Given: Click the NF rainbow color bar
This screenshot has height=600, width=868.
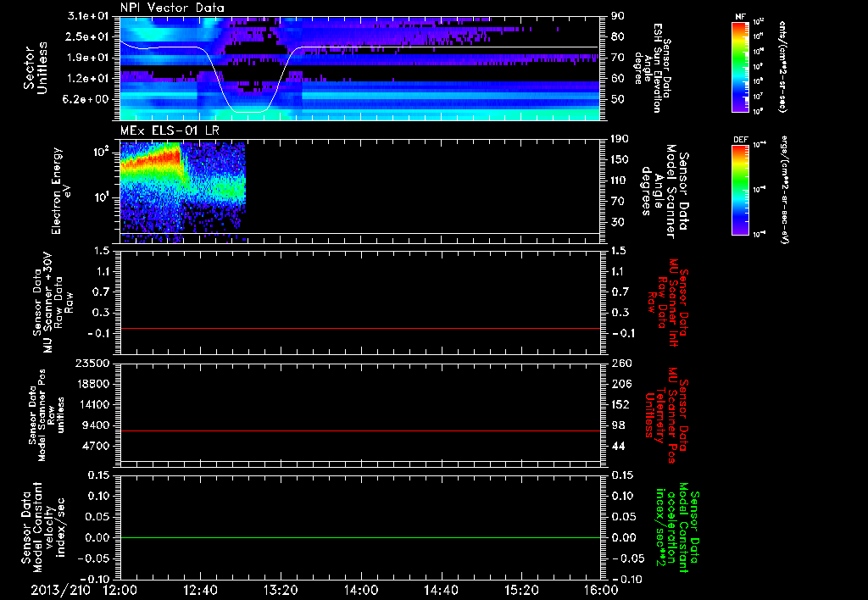Looking at the screenshot, I should (x=740, y=66).
